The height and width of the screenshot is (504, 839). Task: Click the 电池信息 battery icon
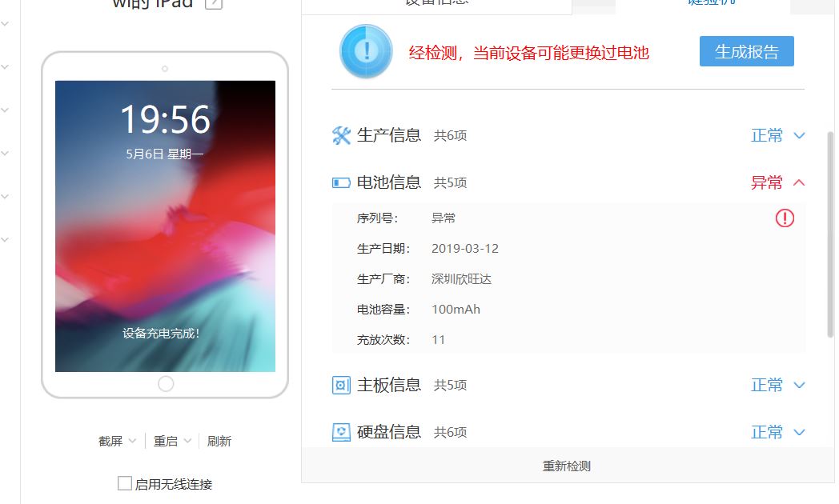point(341,182)
